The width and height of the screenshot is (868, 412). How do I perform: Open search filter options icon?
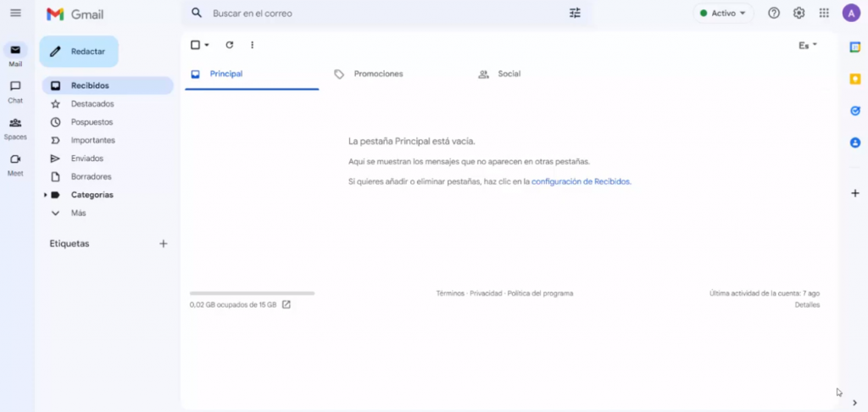(x=576, y=14)
